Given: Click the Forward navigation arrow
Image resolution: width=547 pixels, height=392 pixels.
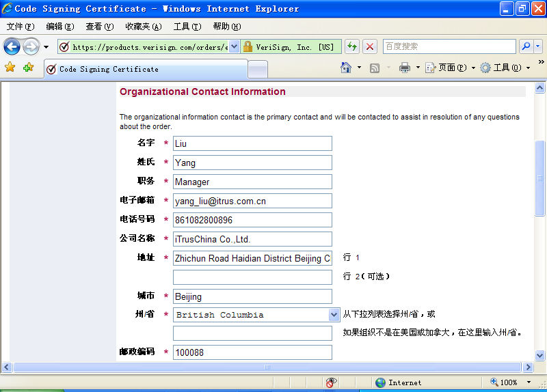Looking at the screenshot, I should [x=31, y=46].
